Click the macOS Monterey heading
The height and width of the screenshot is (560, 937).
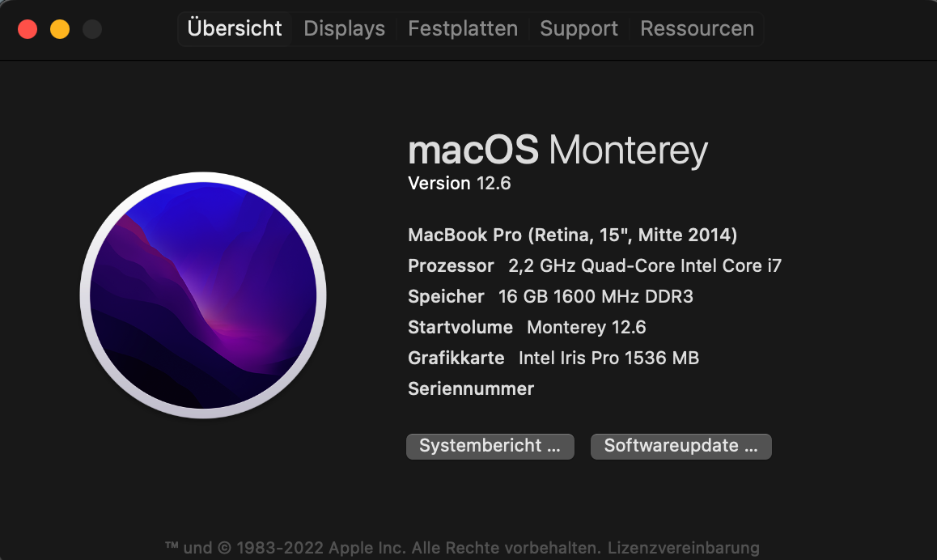[x=558, y=151]
